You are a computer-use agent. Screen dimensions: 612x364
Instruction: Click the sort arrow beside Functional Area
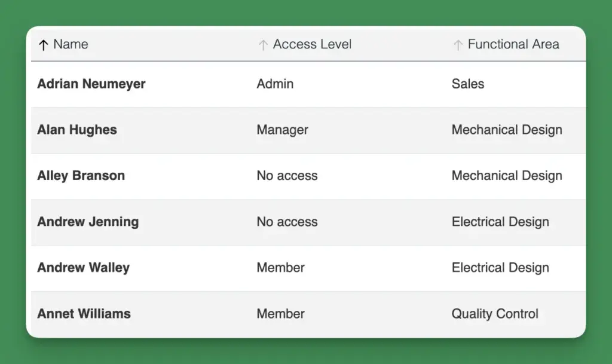[458, 45]
